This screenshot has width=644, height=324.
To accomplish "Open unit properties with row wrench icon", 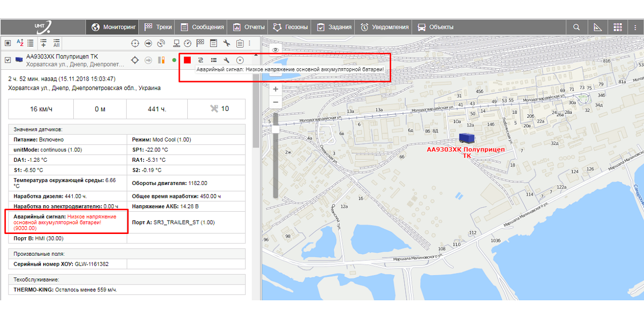I will pos(227,60).
